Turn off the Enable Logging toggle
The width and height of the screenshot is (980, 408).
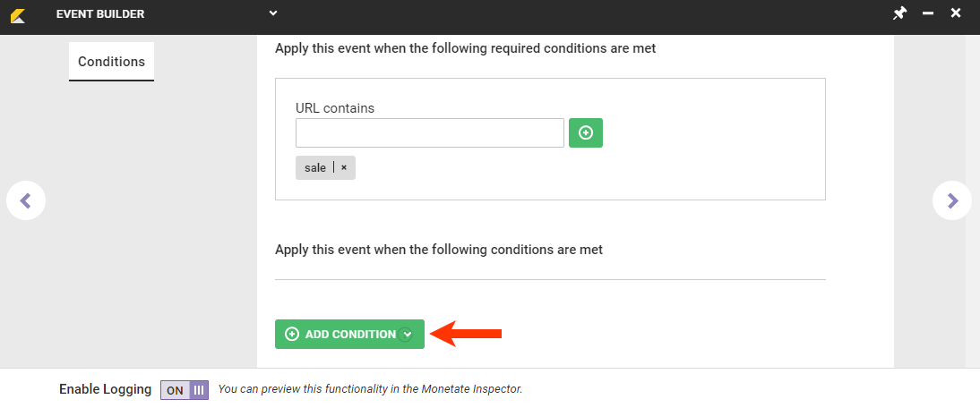185,390
